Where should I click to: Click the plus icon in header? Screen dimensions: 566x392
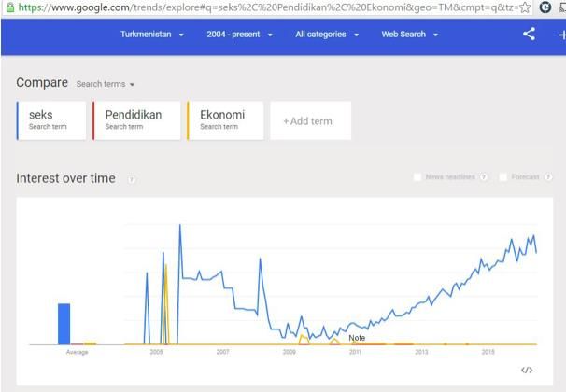point(562,35)
